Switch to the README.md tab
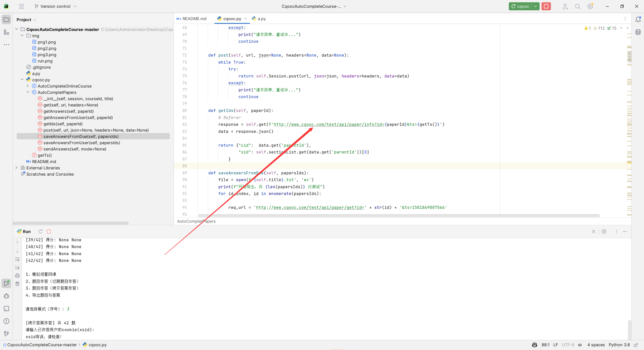This screenshot has height=350, width=644. pos(194,18)
